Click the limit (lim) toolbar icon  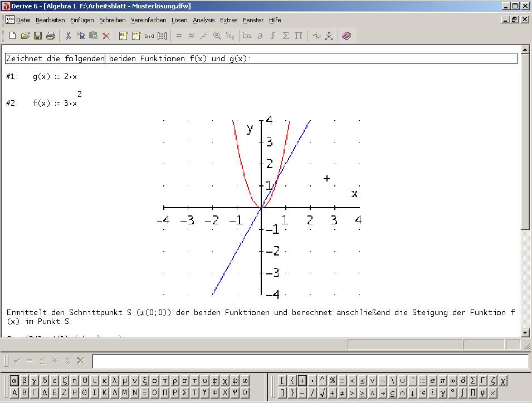pyautogui.click(x=247, y=36)
